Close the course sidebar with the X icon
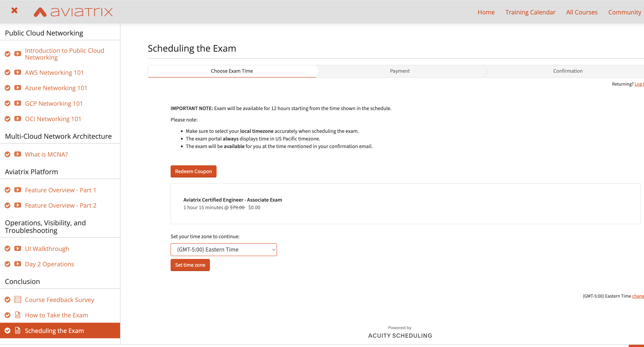 (x=14, y=10)
